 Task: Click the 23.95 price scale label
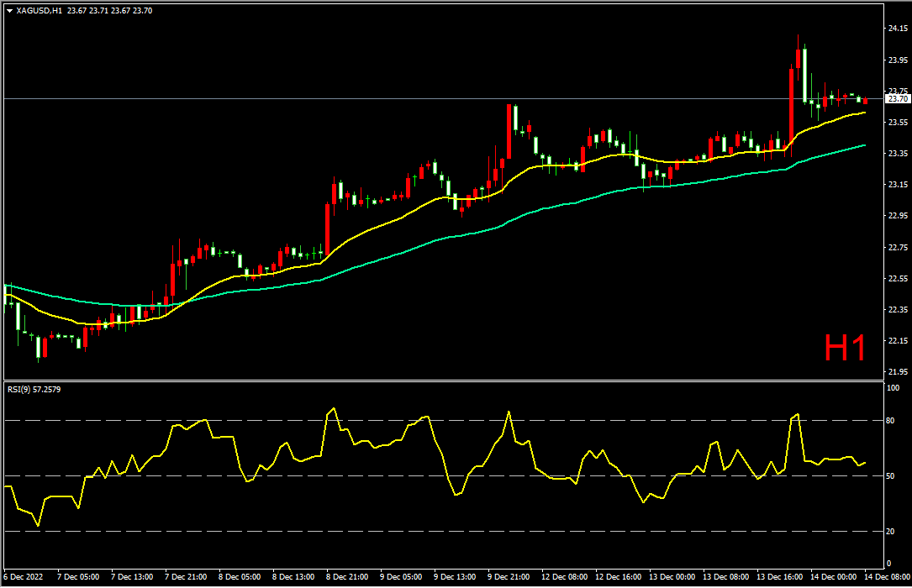click(898, 60)
